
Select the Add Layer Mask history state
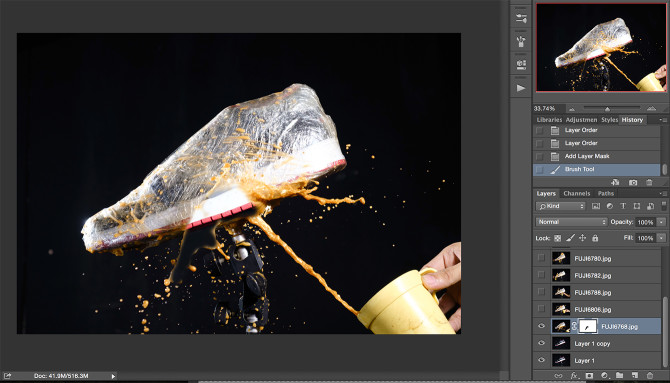tap(597, 156)
